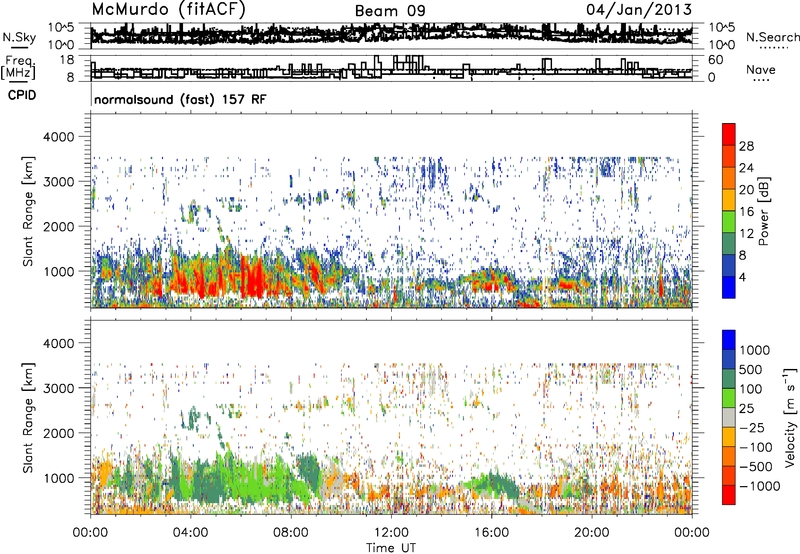Screen dimensions: 800x554
Task: Click the '2000' tick on velocity panel axis
Action: [x=58, y=433]
